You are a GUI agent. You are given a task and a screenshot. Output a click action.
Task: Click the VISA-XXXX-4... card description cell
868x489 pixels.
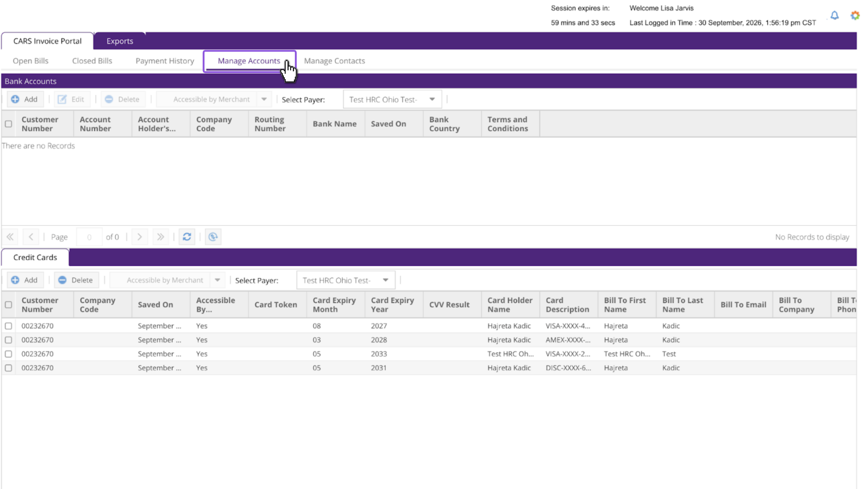coord(568,326)
